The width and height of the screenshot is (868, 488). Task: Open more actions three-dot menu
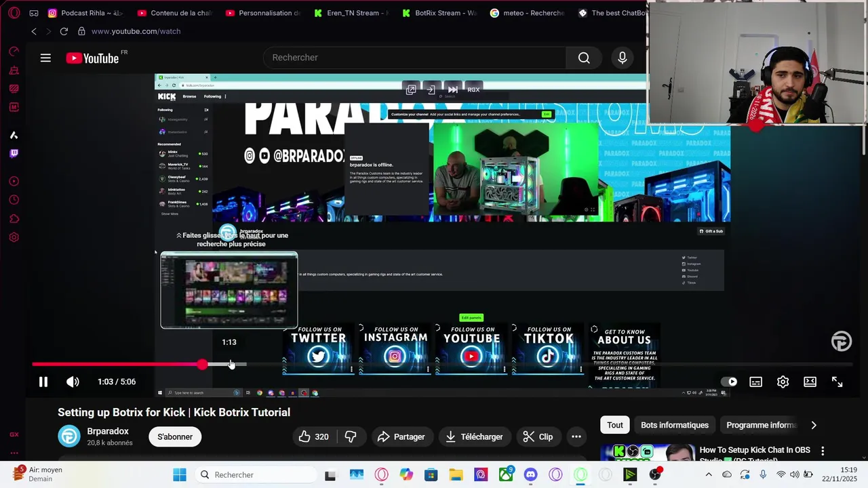pyautogui.click(x=576, y=436)
